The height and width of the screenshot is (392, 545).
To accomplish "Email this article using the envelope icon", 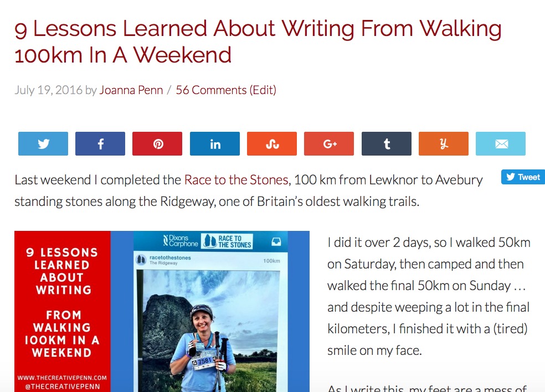I will coord(501,143).
